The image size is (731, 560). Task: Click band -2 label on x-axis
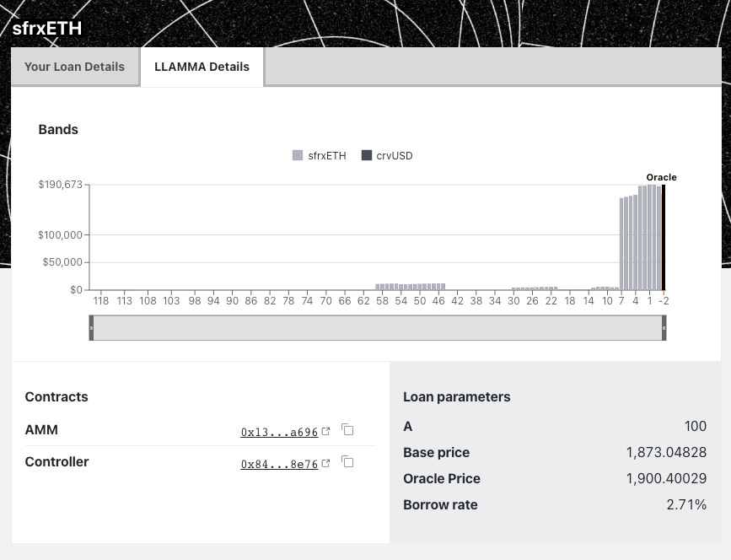(664, 301)
